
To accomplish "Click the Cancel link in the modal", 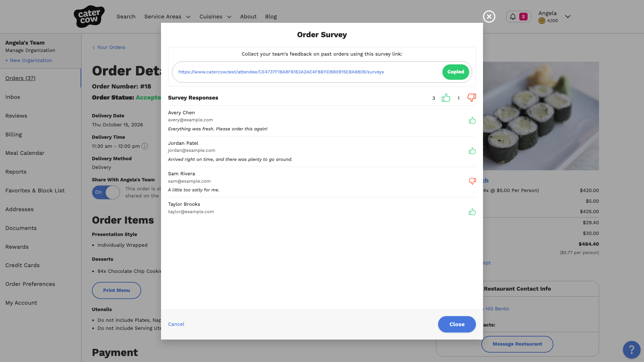I will [176, 324].
